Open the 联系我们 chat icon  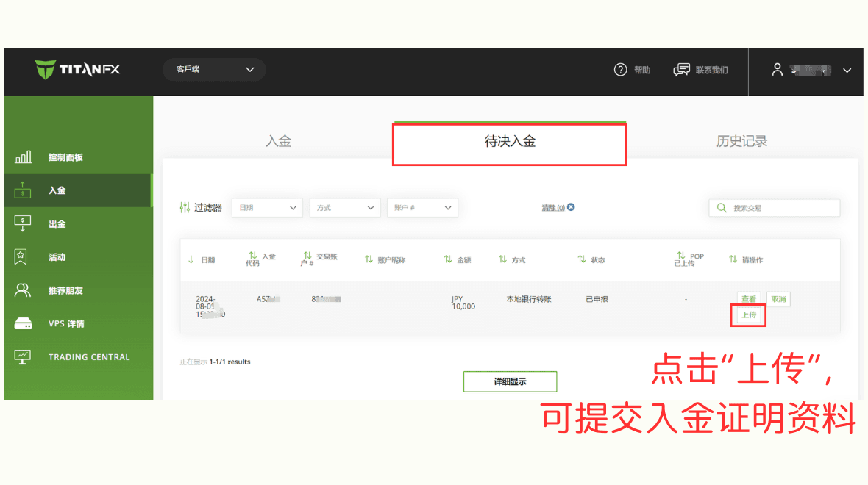click(680, 70)
